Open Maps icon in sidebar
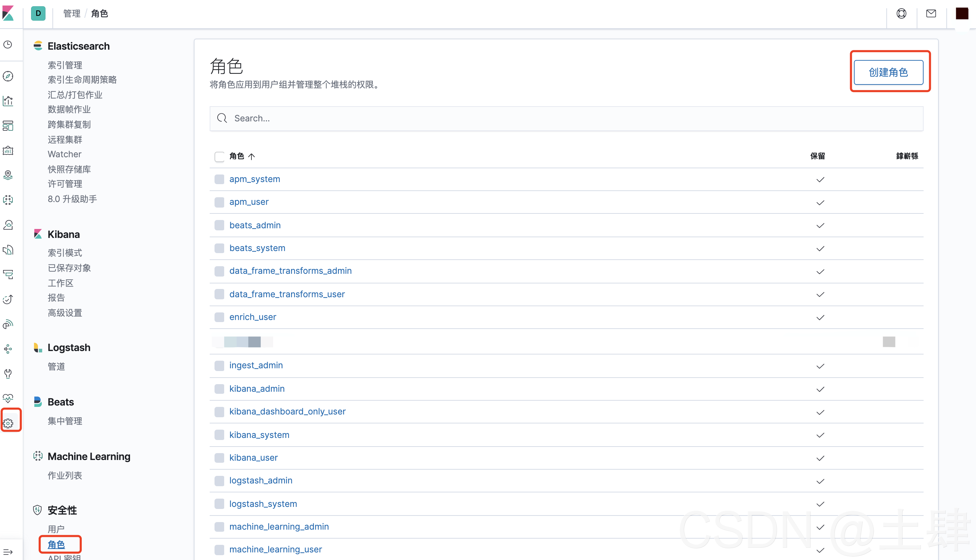 tap(8, 175)
